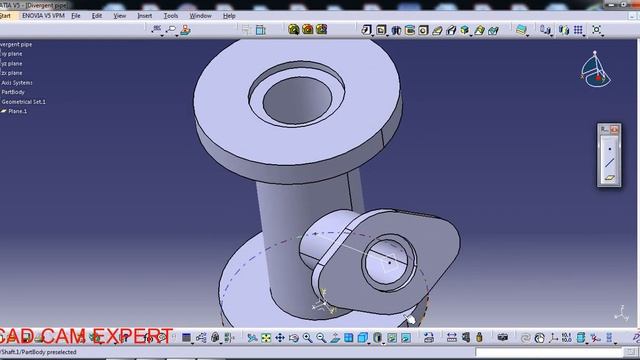Click the Shading render style icon
This screenshot has height=360, width=640.
pos(378,338)
